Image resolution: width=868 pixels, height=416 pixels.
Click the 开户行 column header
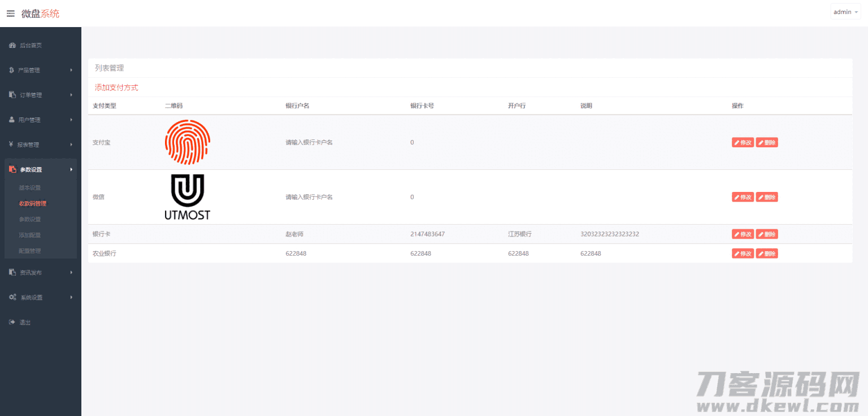click(x=517, y=106)
